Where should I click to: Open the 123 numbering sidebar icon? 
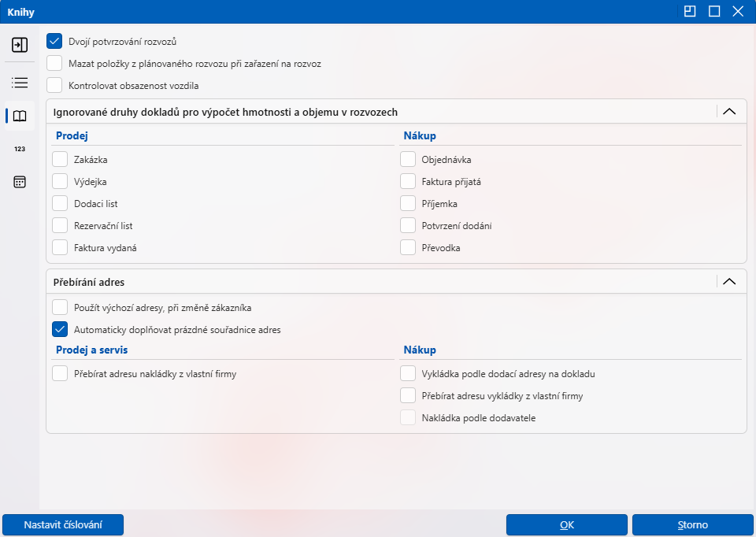pyautogui.click(x=20, y=149)
